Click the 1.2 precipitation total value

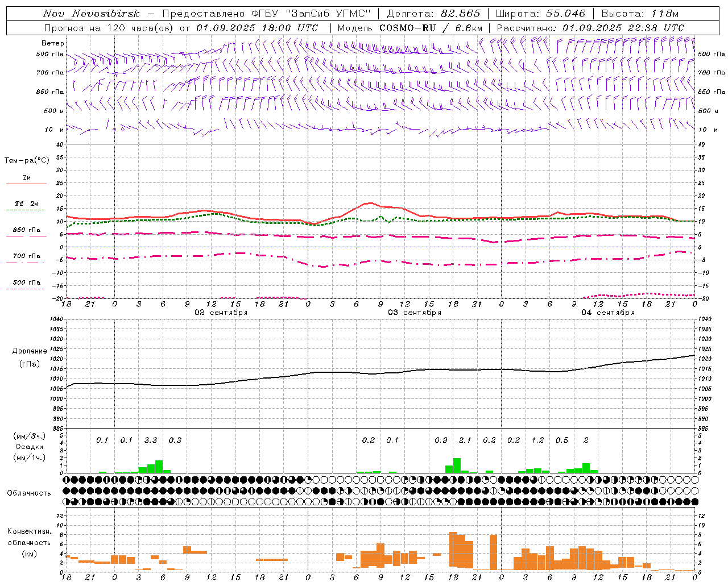pyautogui.click(x=537, y=440)
